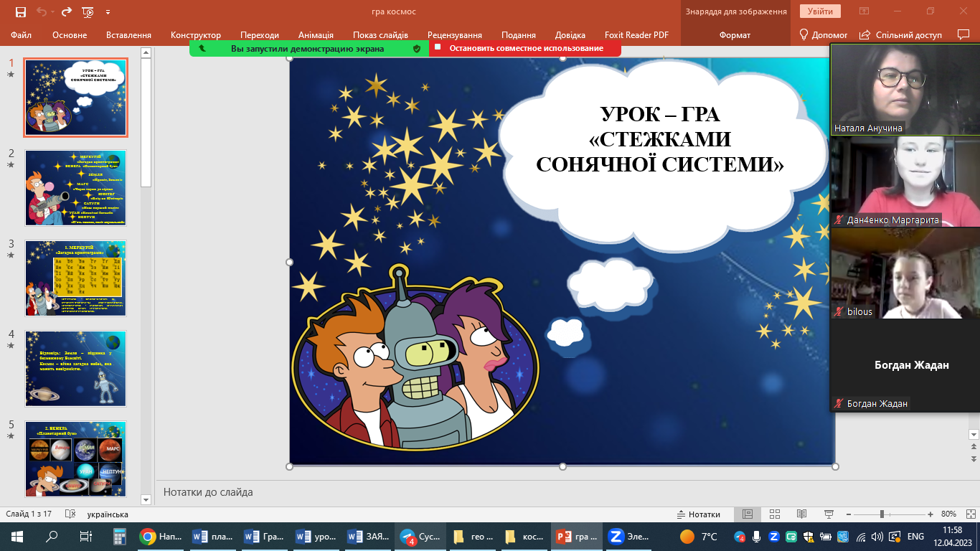Viewport: 980px width, 551px height.
Task: Click the spell check icon in status bar
Action: [70, 514]
